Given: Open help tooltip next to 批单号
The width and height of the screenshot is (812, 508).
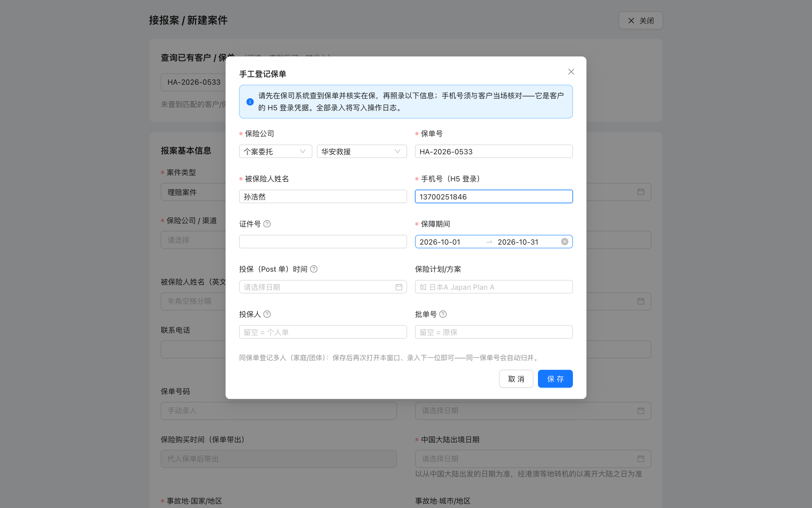Looking at the screenshot, I should pyautogui.click(x=443, y=314).
